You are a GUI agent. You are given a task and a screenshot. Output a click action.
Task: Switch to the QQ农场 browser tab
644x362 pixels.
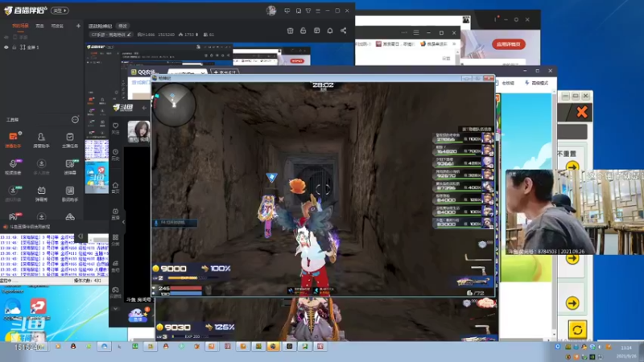coord(146,72)
